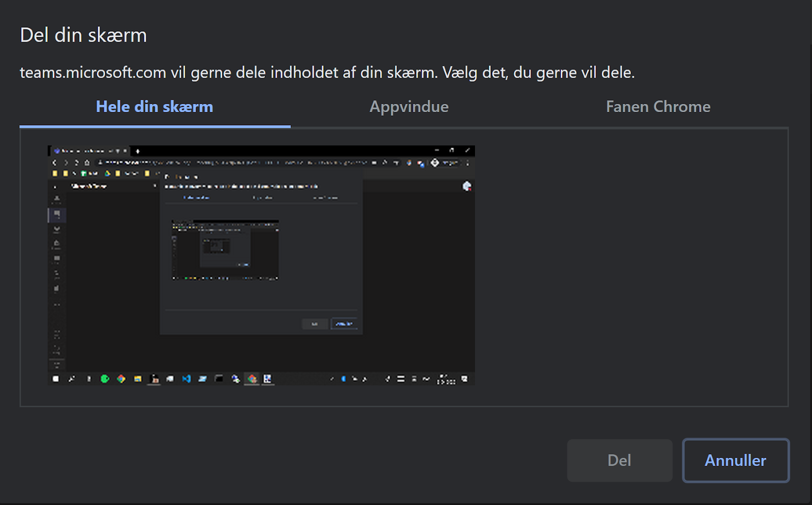Click the new tab plus icon in preview

click(x=138, y=151)
